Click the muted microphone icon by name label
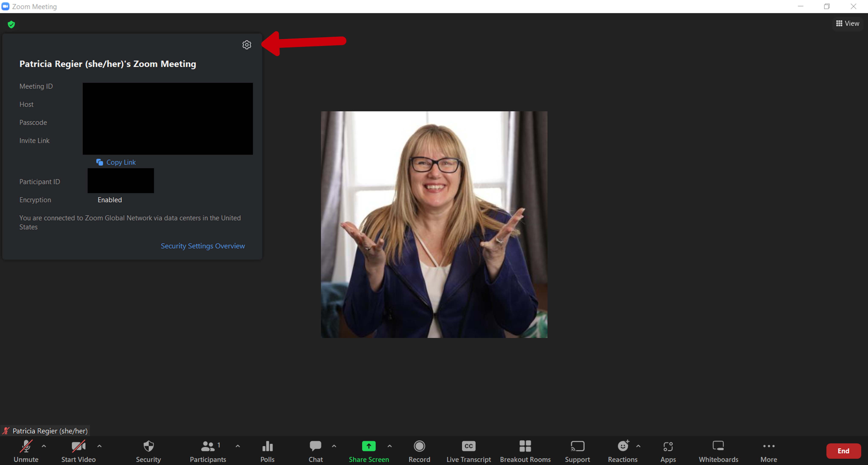Screen dimensions: 868x465 [6, 431]
